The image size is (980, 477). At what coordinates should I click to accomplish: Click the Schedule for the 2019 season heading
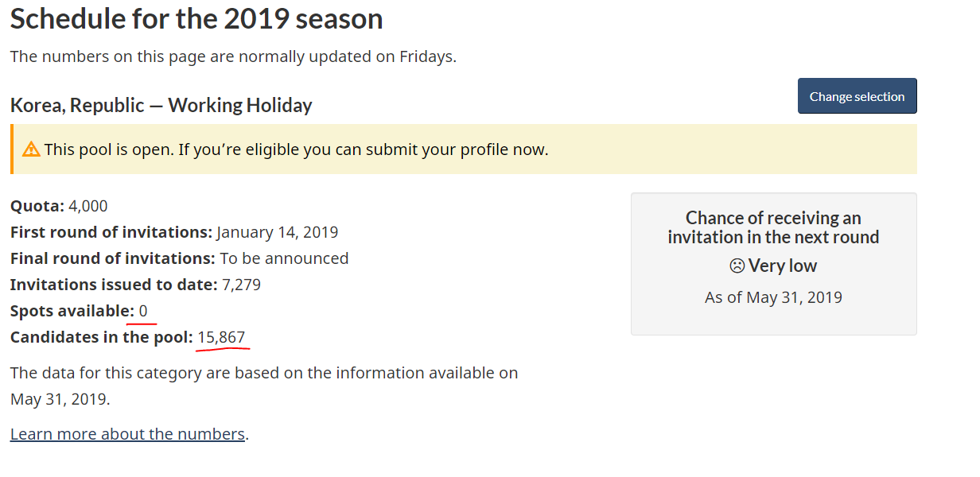(x=196, y=18)
